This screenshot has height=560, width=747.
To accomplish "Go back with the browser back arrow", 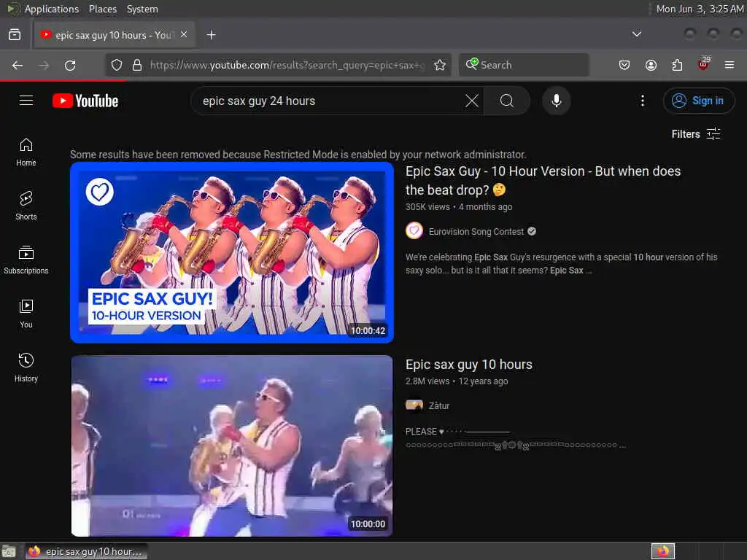I will click(x=18, y=65).
